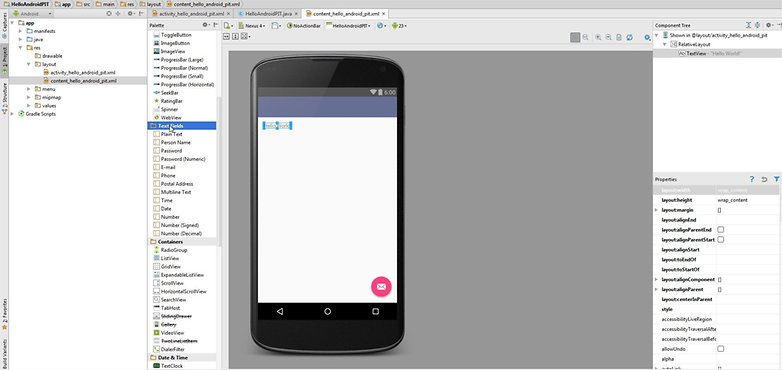
Task: Click the layout:height wrap_content value field
Action: 747,200
